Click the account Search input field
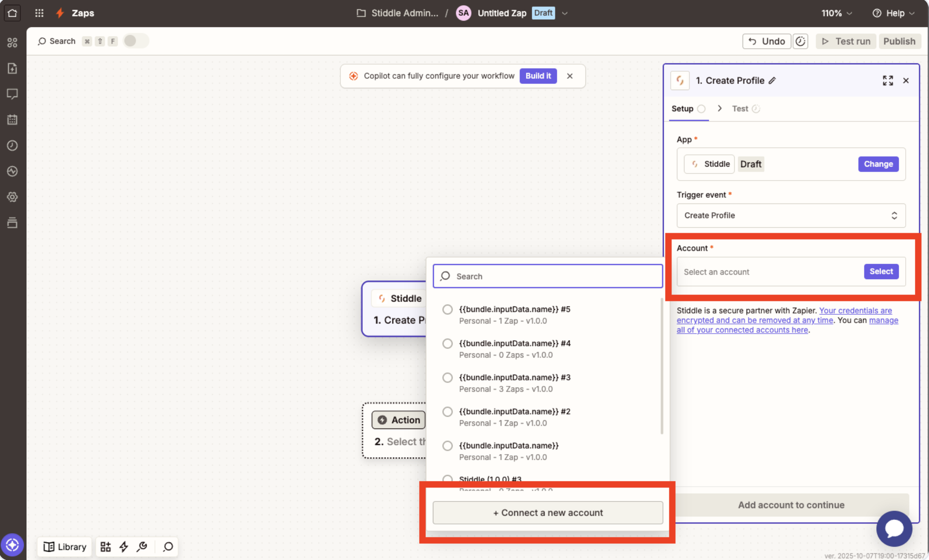Screen dimensions: 929x560 coord(548,276)
